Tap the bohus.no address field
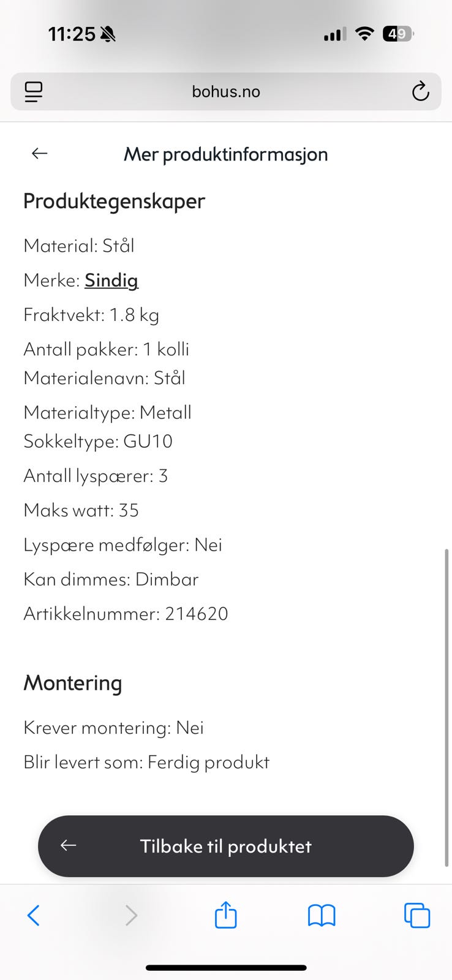This screenshot has width=452, height=980. [x=226, y=92]
